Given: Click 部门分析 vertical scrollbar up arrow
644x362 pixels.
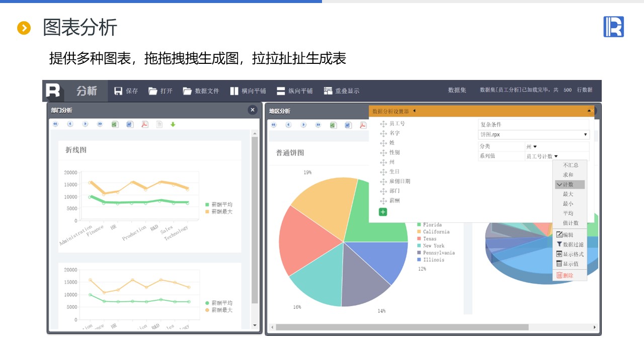Looking at the screenshot, I should coord(255,133).
